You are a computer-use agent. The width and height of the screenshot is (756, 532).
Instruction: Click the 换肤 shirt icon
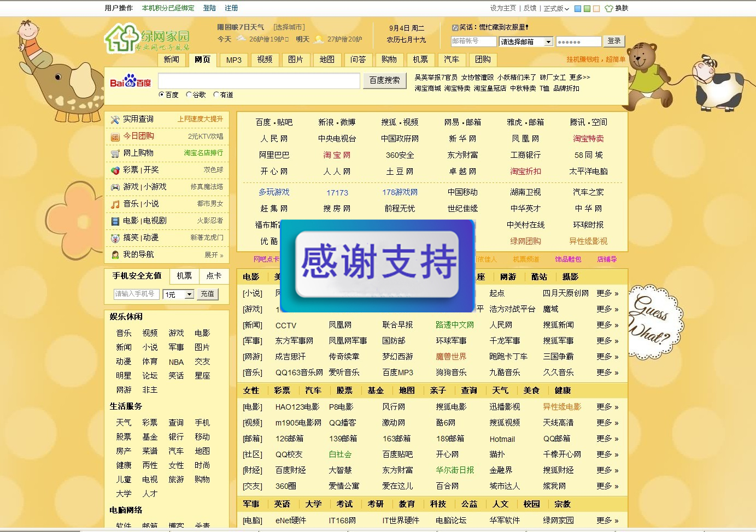[x=608, y=8]
